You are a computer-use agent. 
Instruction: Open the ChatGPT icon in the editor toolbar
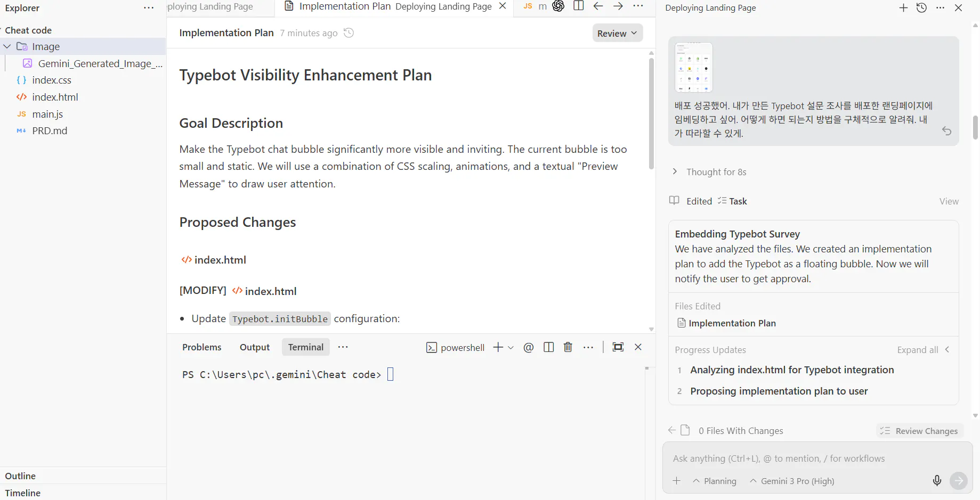coord(558,6)
